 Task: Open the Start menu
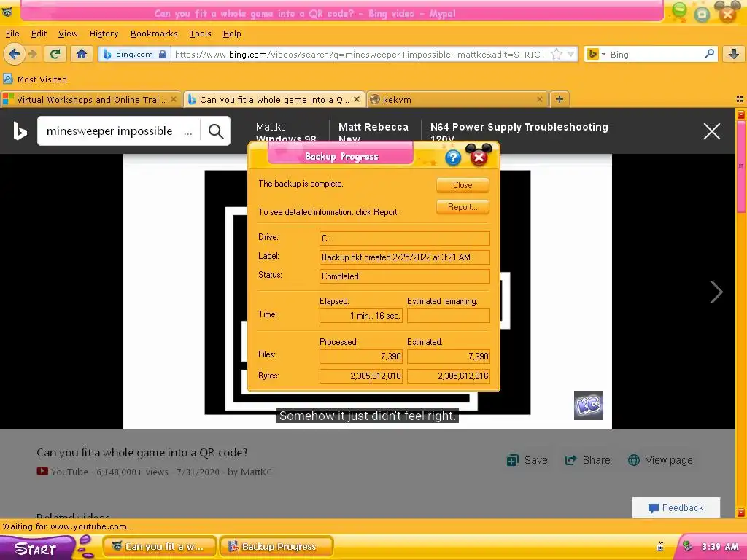36,548
